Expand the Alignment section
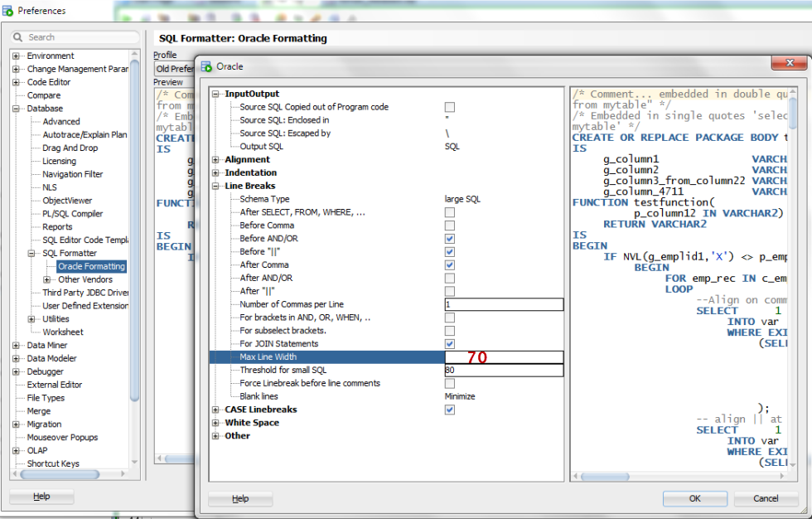The image size is (812, 519). click(216, 160)
